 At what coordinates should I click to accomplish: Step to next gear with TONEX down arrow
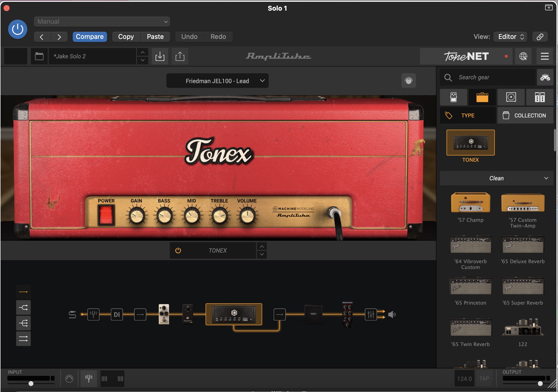pos(262,254)
